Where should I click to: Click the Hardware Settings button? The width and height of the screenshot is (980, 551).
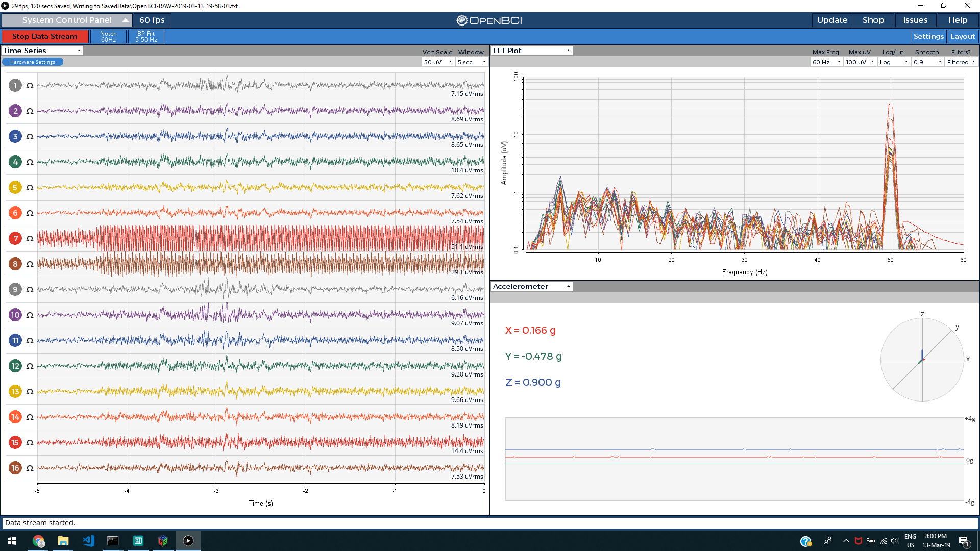click(x=33, y=62)
